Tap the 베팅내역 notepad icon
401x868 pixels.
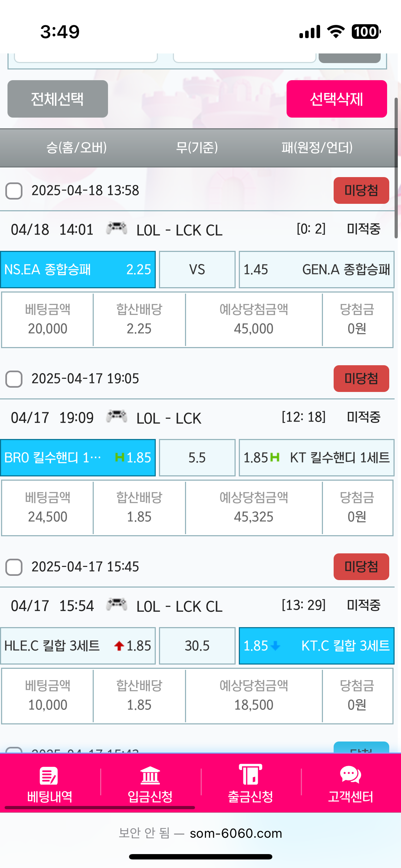[49, 775]
